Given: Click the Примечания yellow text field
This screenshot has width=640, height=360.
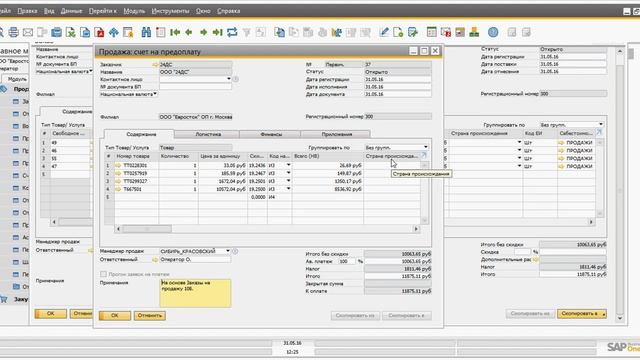Looking at the screenshot, I should pyautogui.click(x=196, y=293).
